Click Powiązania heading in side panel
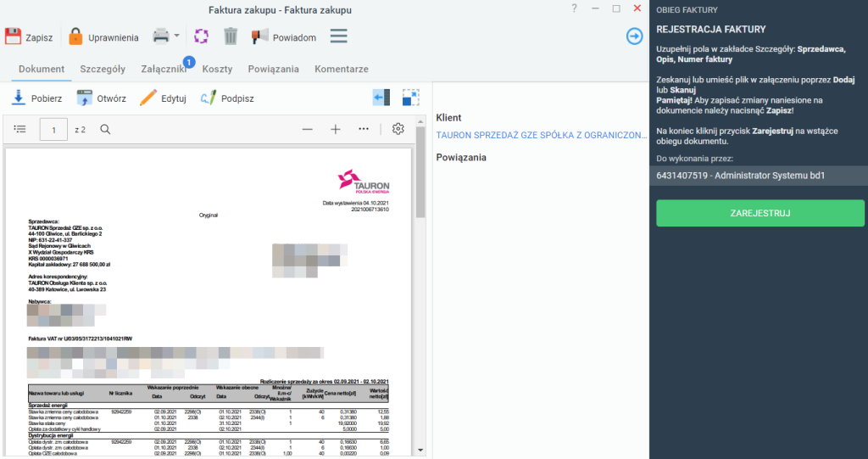The width and height of the screenshot is (868, 459). coord(461,158)
